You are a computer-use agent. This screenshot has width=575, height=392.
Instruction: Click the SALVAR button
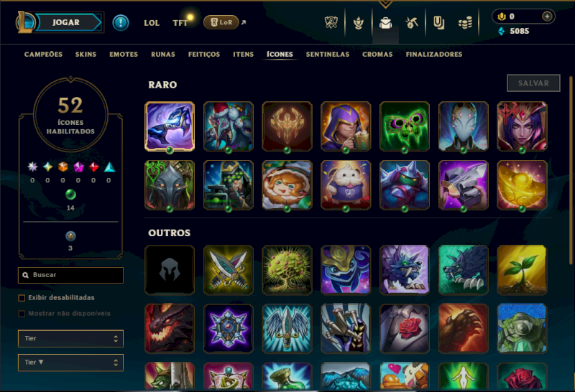point(533,83)
